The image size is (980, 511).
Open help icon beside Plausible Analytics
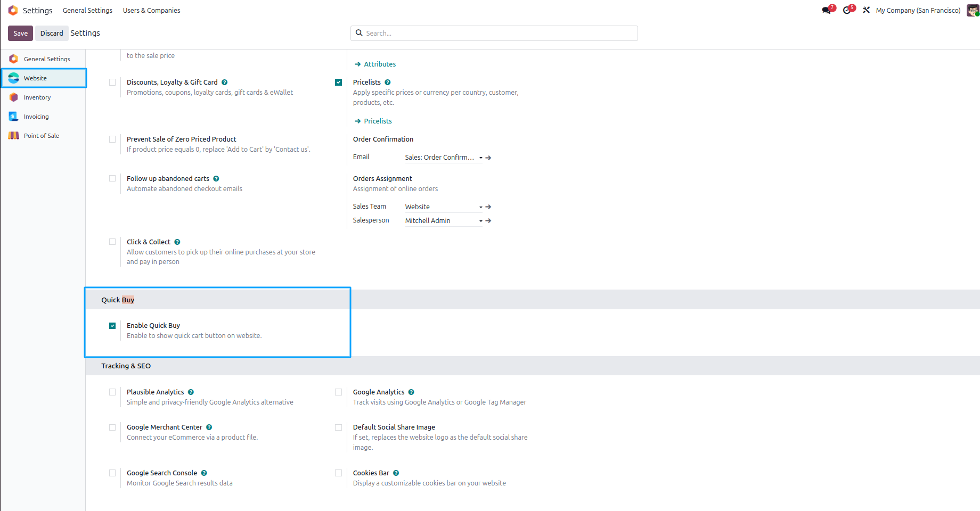(191, 392)
